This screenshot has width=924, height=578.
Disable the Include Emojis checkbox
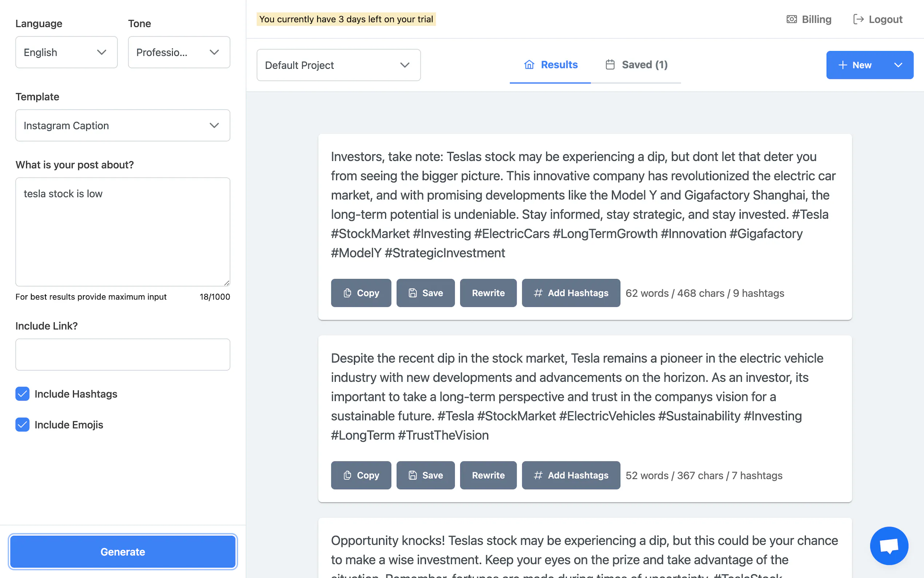tap(23, 425)
